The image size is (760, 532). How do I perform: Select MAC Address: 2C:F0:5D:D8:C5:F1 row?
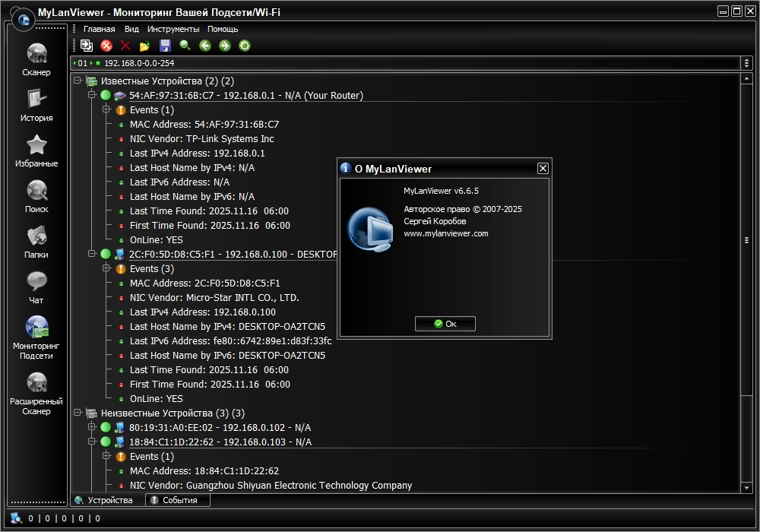204,283
